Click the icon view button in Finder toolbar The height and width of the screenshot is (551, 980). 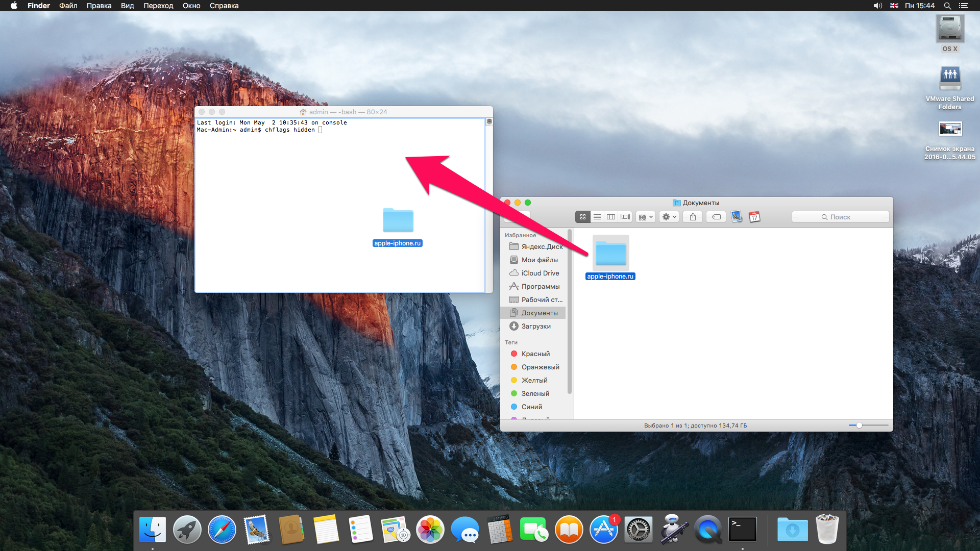(x=582, y=217)
